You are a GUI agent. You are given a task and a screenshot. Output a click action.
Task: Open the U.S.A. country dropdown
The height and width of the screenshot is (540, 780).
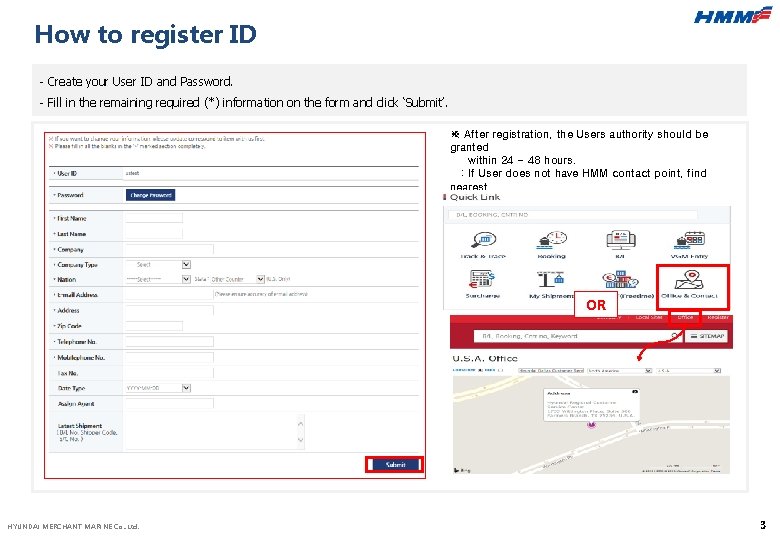(688, 371)
